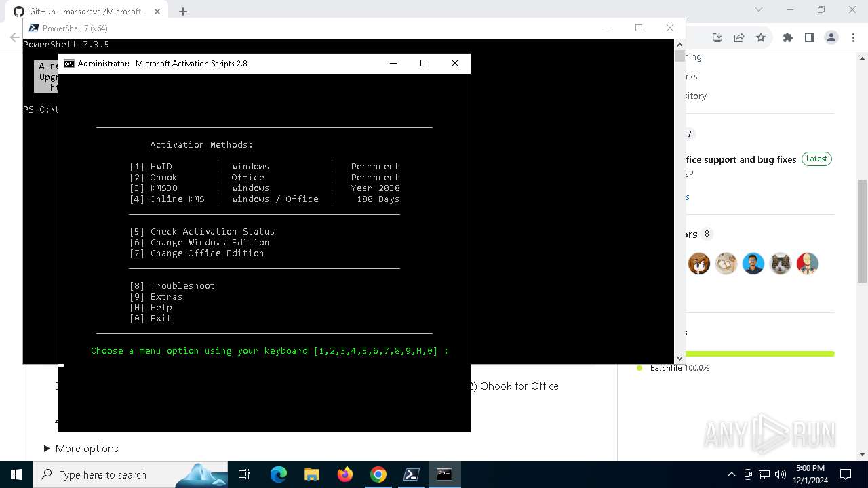This screenshot has width=868, height=488.
Task: Switch to Chrome via the taskbar icon
Action: pos(378,474)
